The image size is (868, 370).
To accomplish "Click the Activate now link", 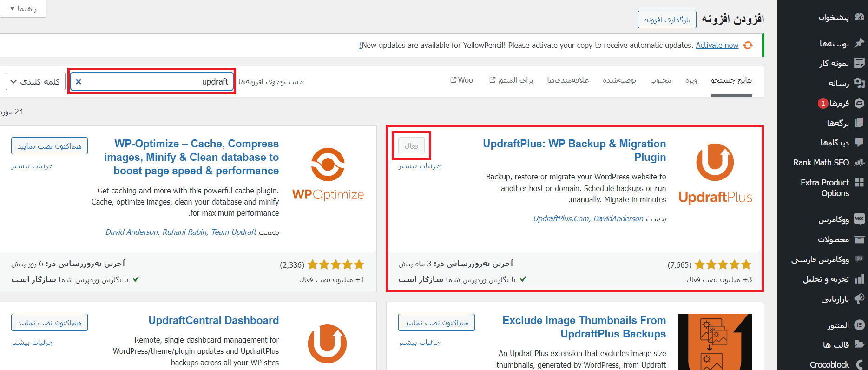I will [x=717, y=45].
